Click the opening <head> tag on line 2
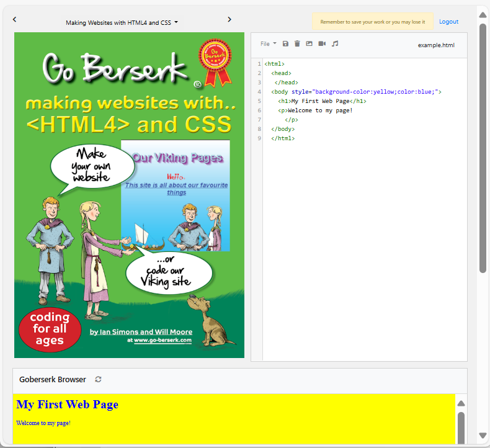Screen dimensions: 490x448 point(281,73)
